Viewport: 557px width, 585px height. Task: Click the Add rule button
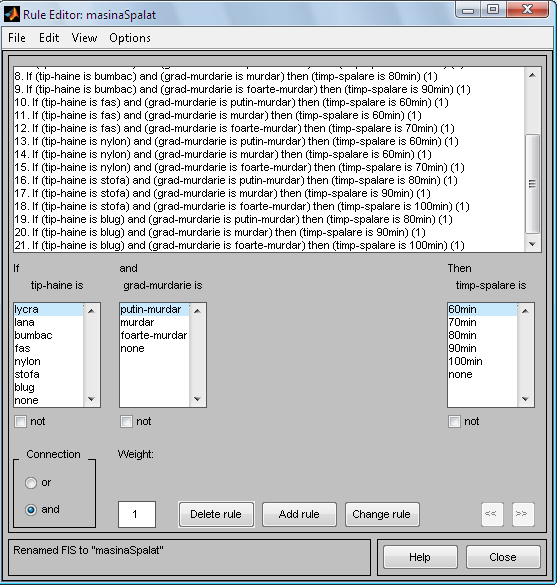point(299,514)
